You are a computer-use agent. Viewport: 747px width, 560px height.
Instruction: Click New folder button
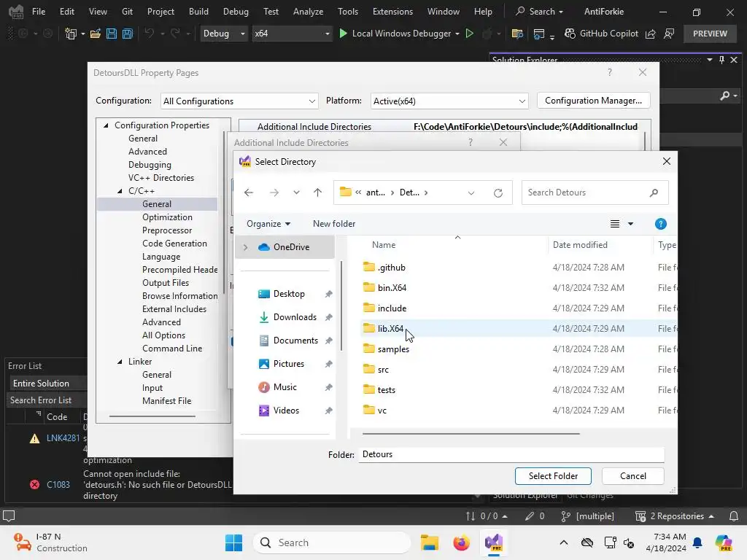[x=334, y=224]
